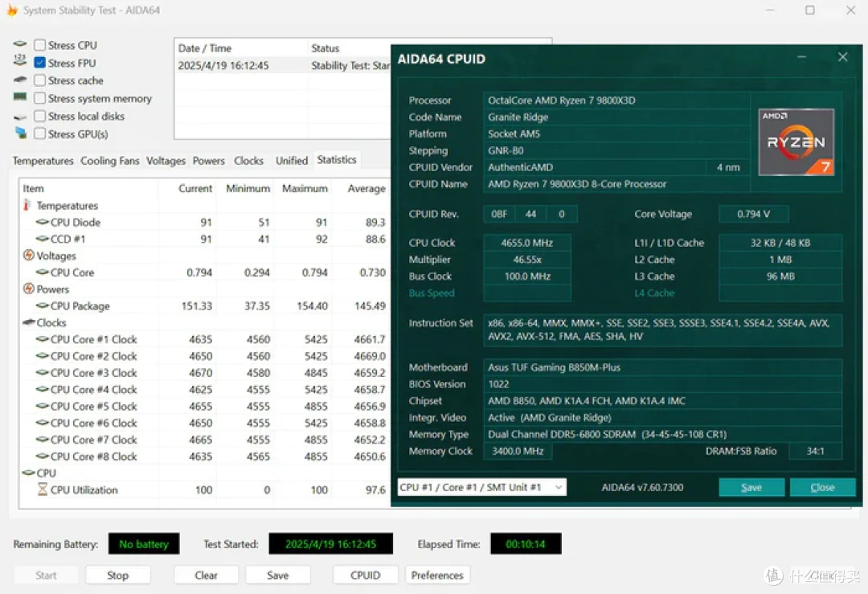Click the chip icon beside CCD #1
The height and width of the screenshot is (594, 868).
[x=42, y=239]
